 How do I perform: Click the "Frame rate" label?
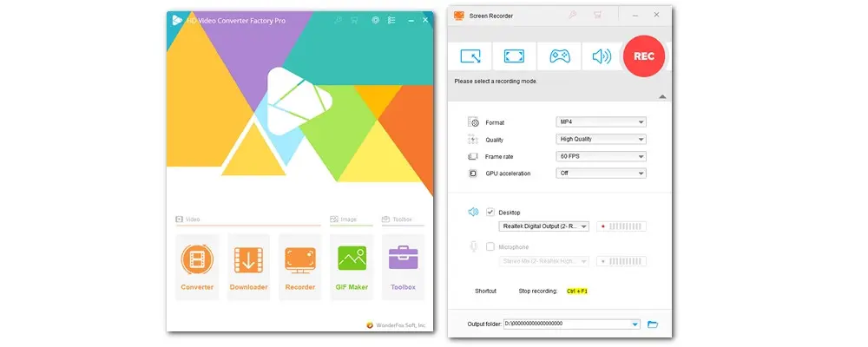click(499, 157)
